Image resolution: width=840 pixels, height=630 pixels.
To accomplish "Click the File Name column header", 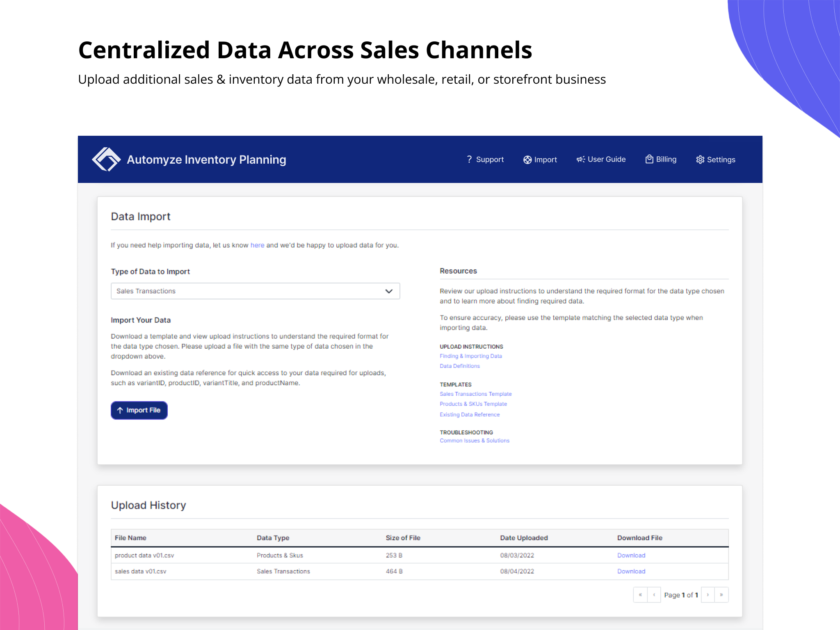I will click(130, 538).
